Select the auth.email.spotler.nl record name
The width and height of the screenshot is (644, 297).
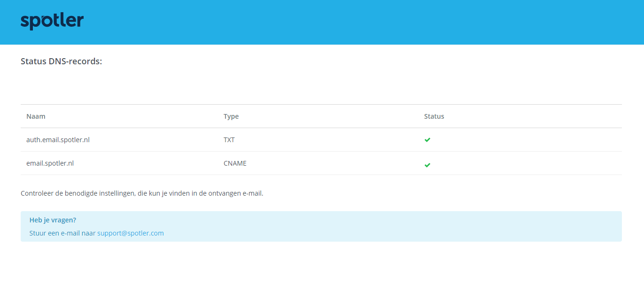point(58,140)
